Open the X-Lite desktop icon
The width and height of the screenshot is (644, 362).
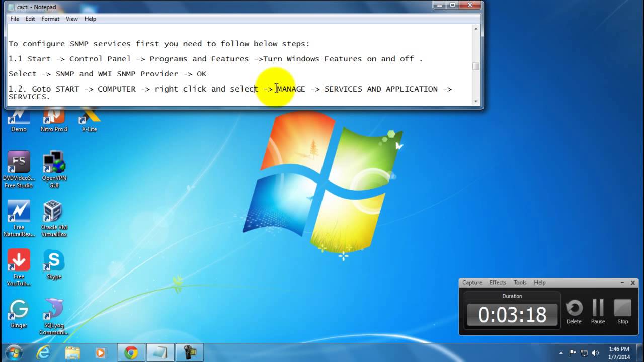tap(89, 121)
